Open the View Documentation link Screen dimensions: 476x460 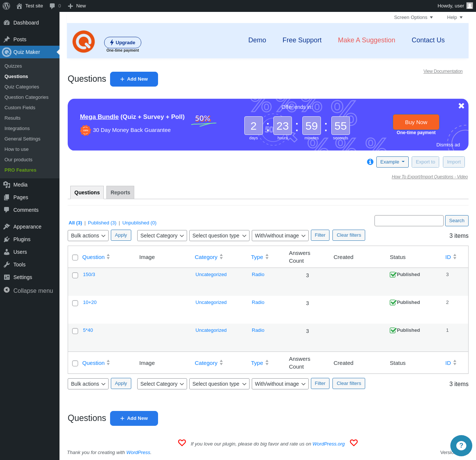point(443,71)
